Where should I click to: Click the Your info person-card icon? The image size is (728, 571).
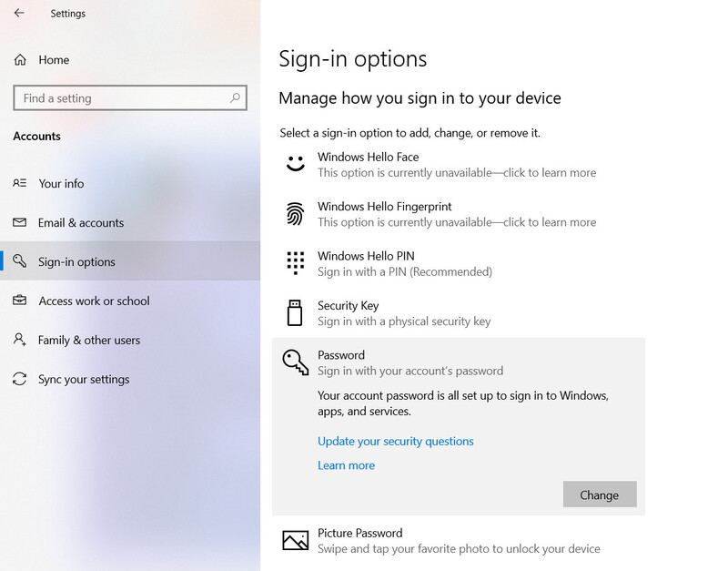[x=19, y=183]
